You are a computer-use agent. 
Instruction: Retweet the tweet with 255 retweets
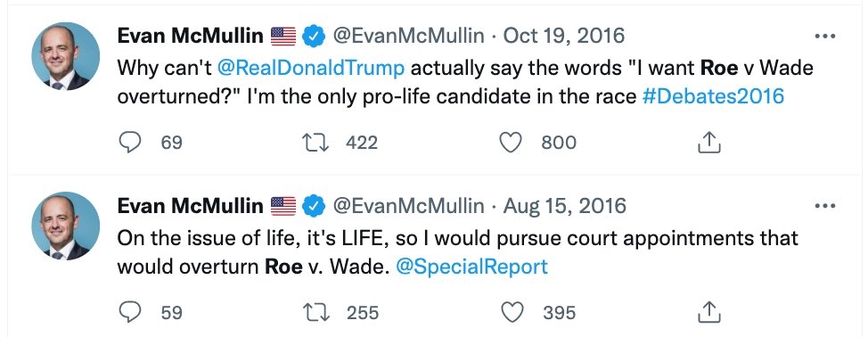pos(316,313)
